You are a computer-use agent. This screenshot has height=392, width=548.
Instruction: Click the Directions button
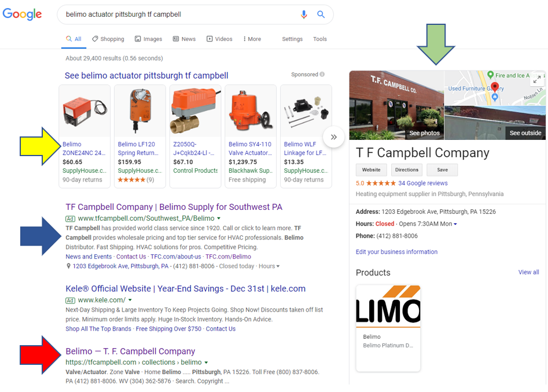click(407, 170)
